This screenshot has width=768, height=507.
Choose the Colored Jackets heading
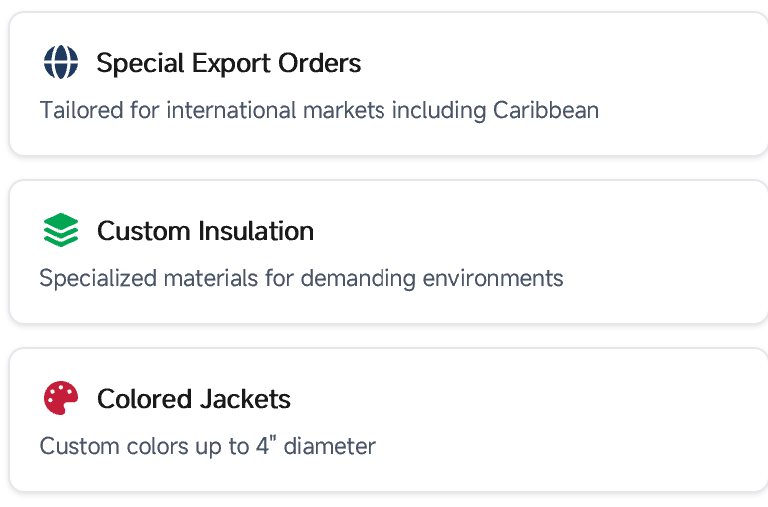(193, 399)
